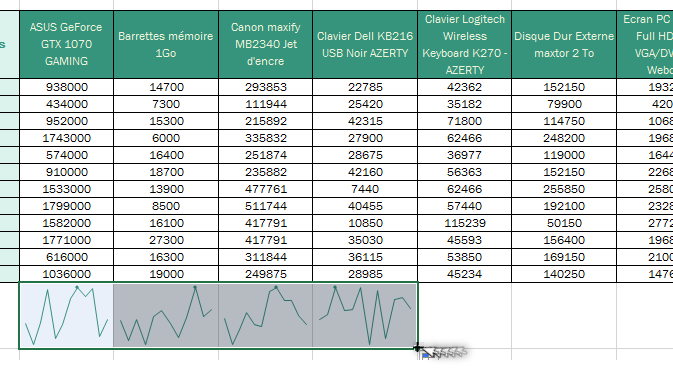This screenshot has width=673, height=378.
Task: Select cell with value 71800
Action: (465, 121)
